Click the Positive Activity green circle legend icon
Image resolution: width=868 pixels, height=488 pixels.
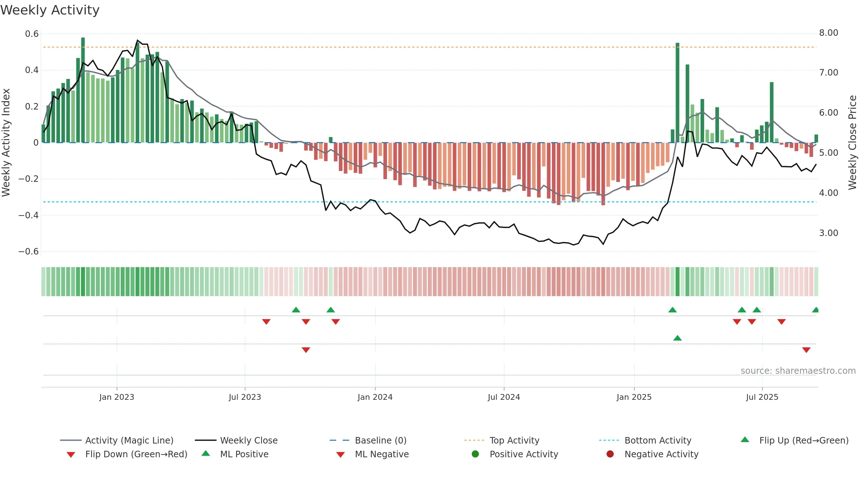475,454
